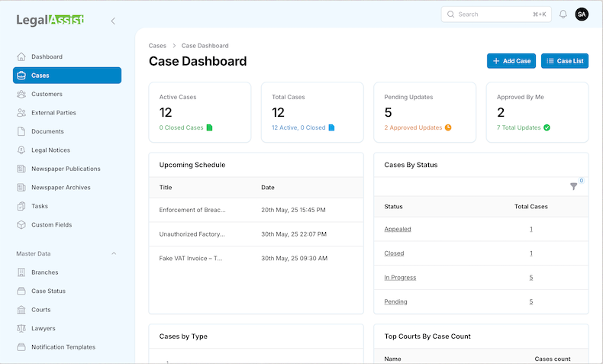Click the External Parties icon
603x364 pixels.
pyautogui.click(x=21, y=113)
